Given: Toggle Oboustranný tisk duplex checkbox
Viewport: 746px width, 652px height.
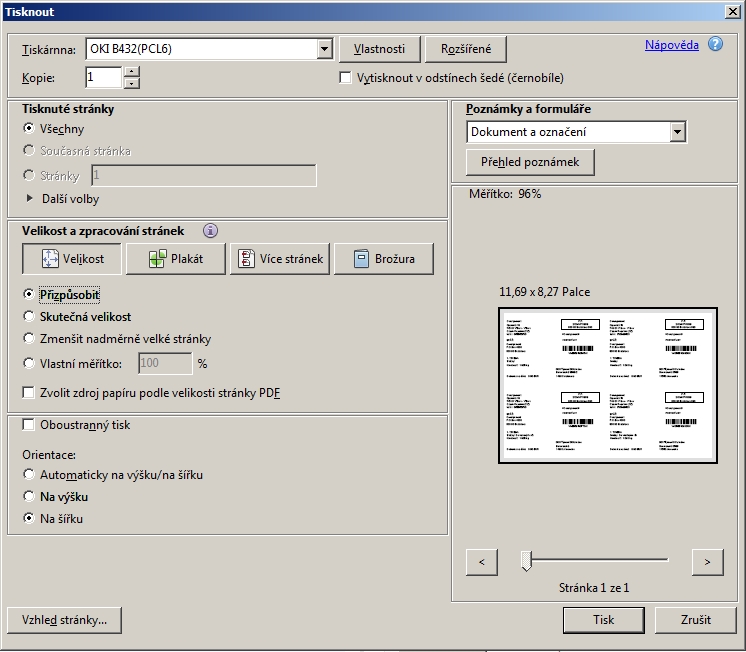Looking at the screenshot, I should click(x=28, y=425).
